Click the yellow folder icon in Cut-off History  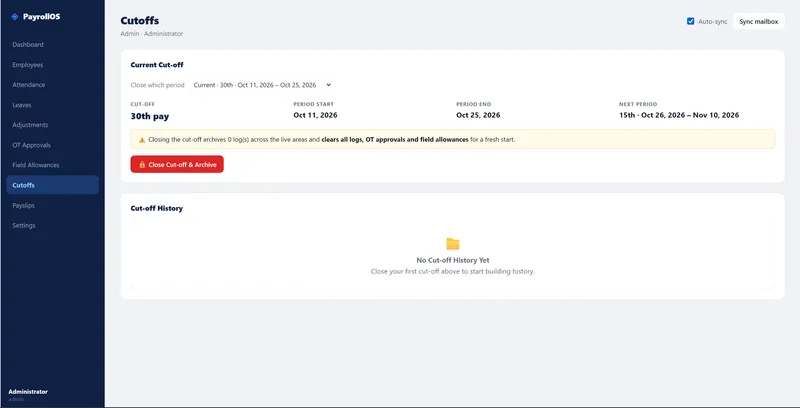(x=453, y=244)
